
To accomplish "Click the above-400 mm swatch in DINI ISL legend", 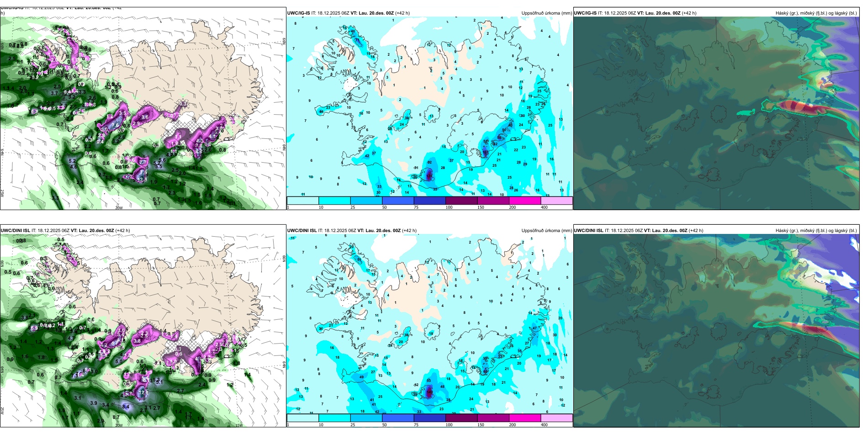I will tap(557, 418).
